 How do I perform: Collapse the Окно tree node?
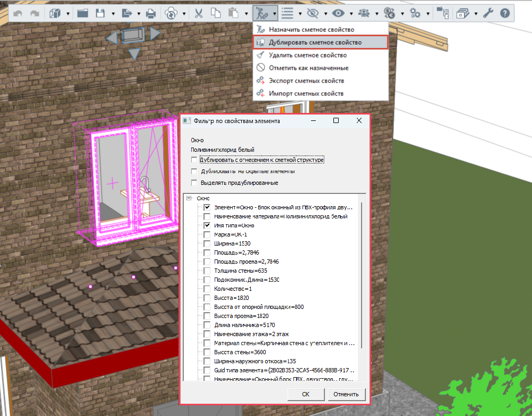[189, 198]
